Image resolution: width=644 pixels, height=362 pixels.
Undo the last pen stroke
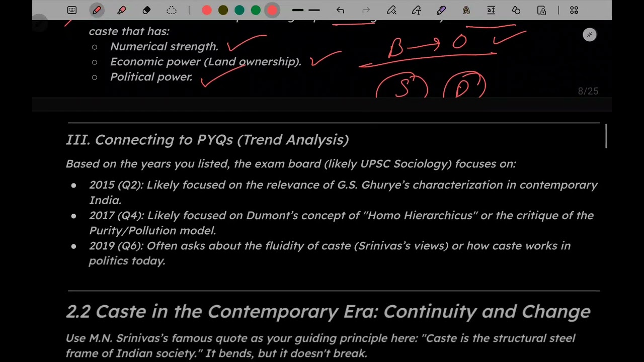[x=340, y=10]
